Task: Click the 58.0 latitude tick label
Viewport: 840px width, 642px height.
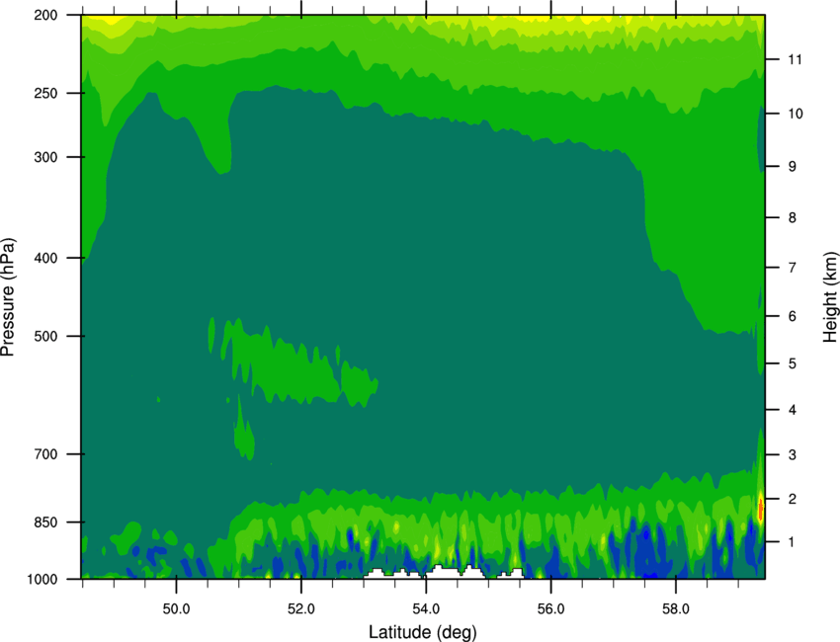Action: [x=676, y=609]
